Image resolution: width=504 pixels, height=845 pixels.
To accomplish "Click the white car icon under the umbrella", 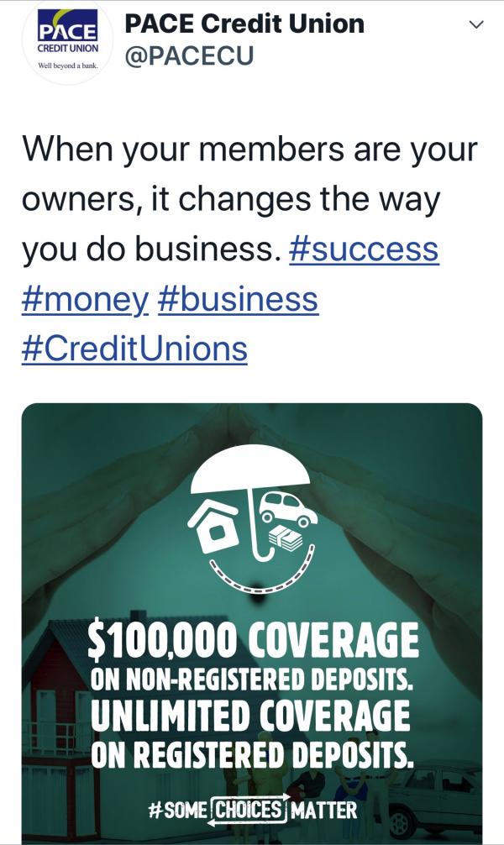I will click(x=287, y=508).
